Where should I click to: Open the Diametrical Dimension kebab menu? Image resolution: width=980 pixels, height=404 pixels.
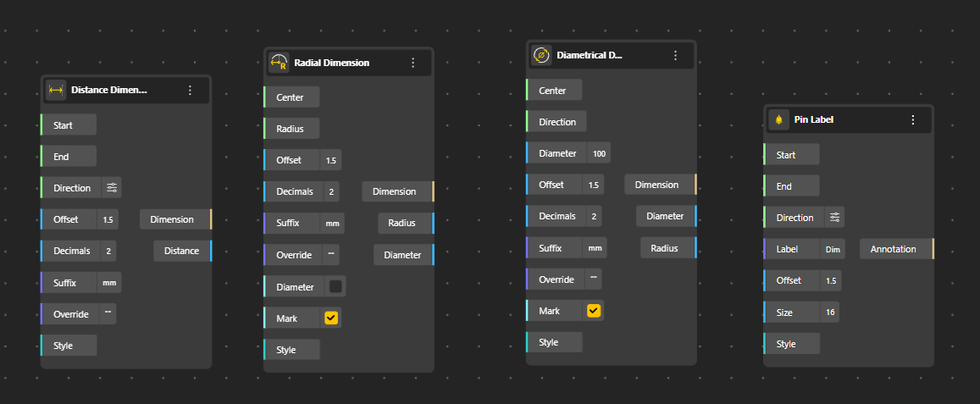[x=675, y=56]
